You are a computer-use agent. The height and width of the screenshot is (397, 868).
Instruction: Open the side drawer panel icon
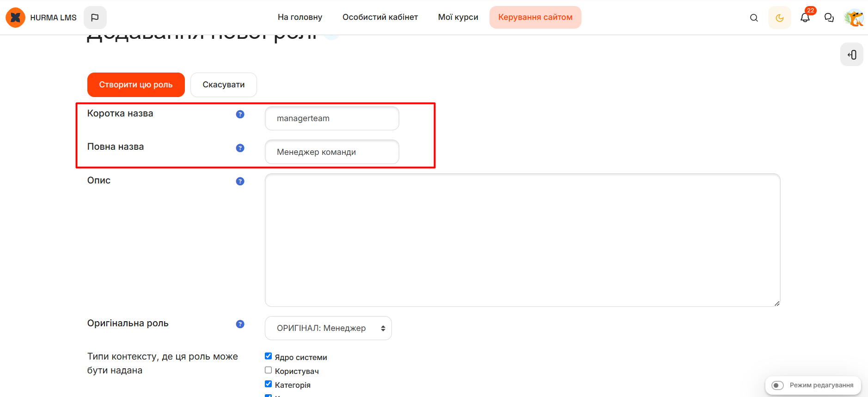(x=852, y=55)
